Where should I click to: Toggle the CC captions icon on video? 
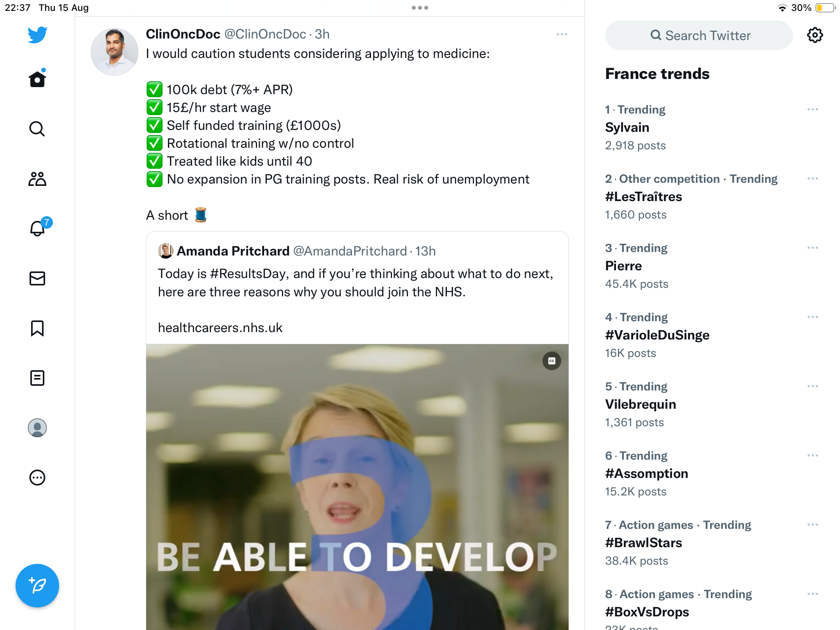click(x=551, y=361)
